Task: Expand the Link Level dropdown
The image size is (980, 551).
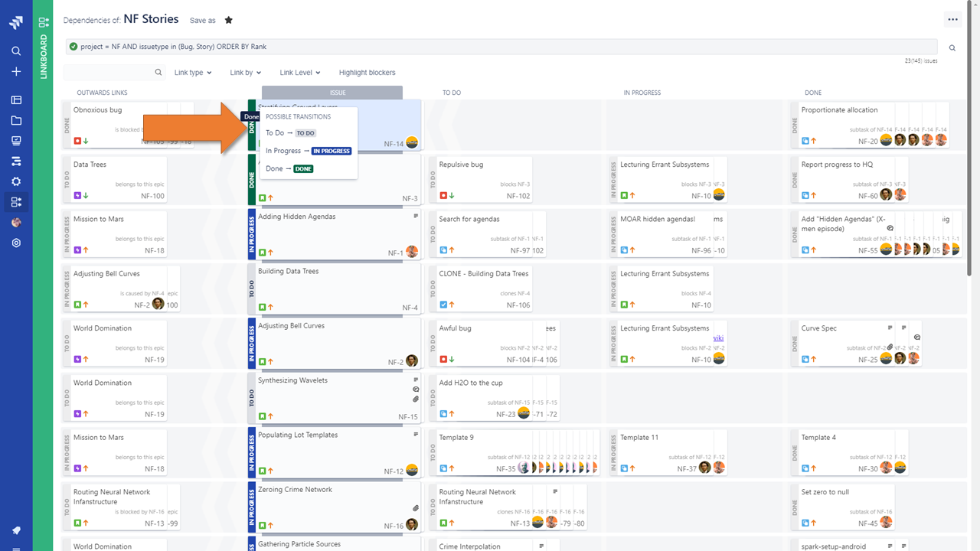Action: tap(301, 73)
